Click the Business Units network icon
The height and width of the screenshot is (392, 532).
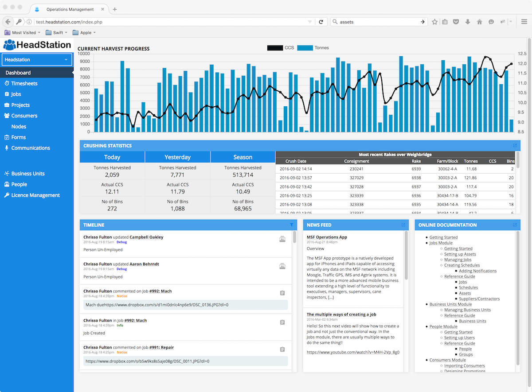tap(7, 174)
